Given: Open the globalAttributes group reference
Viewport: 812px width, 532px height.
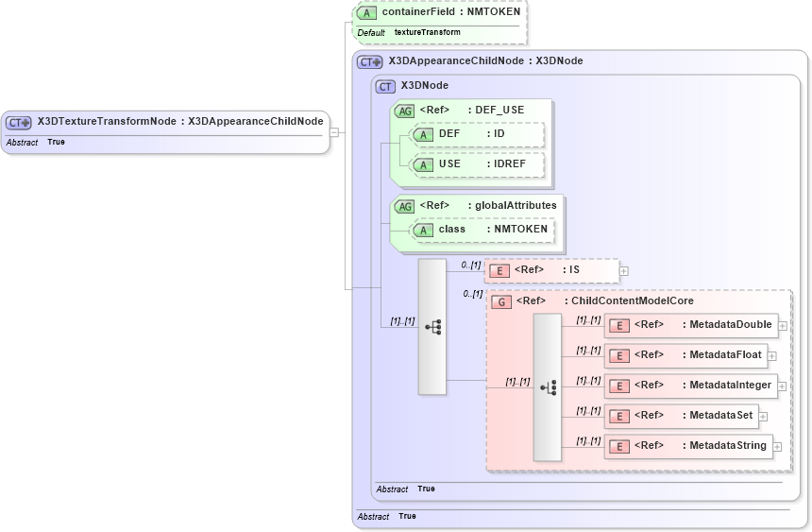Looking at the screenshot, I should click(x=488, y=205).
